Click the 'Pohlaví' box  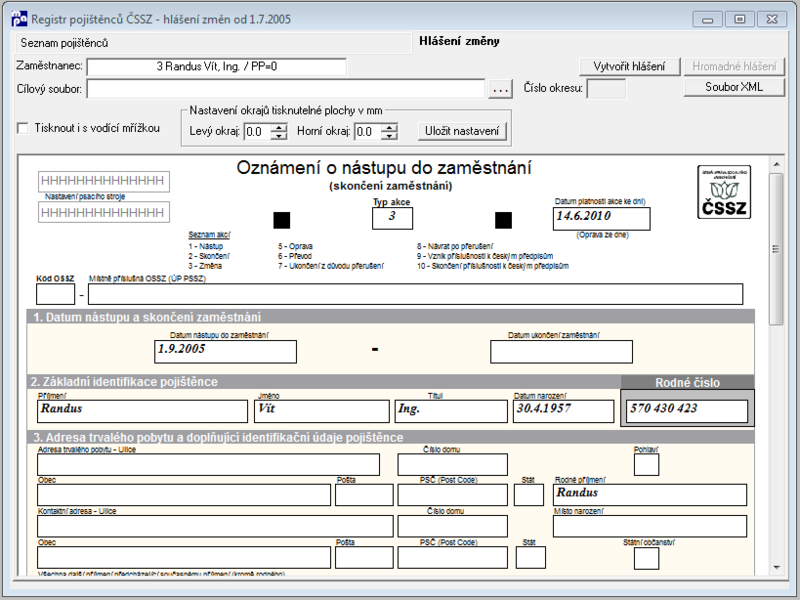click(646, 465)
